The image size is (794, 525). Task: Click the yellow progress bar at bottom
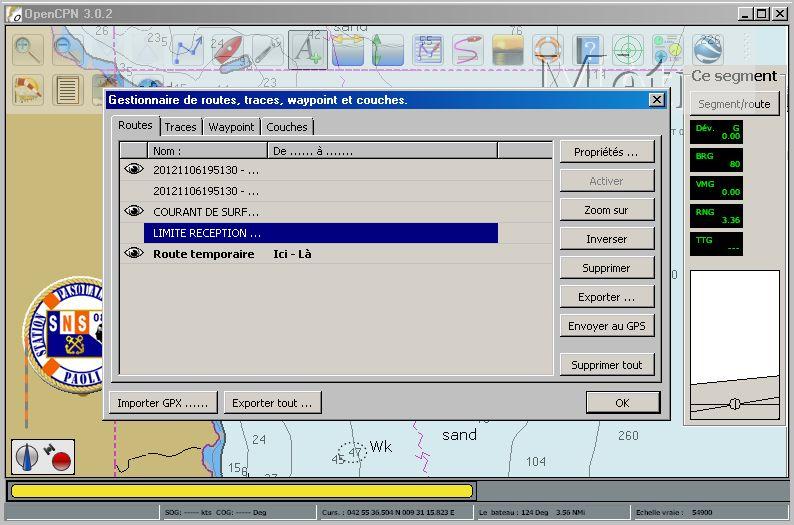coord(240,491)
